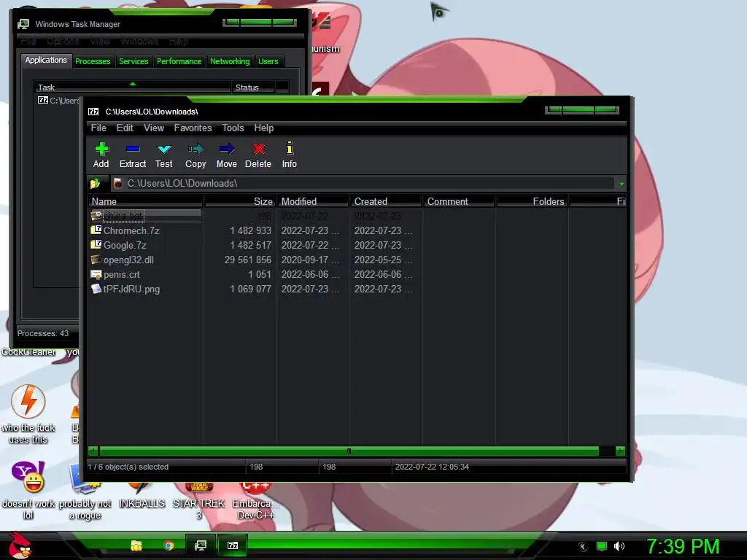
Task: Click the horizontal scrollbar right arrow
Action: point(620,451)
